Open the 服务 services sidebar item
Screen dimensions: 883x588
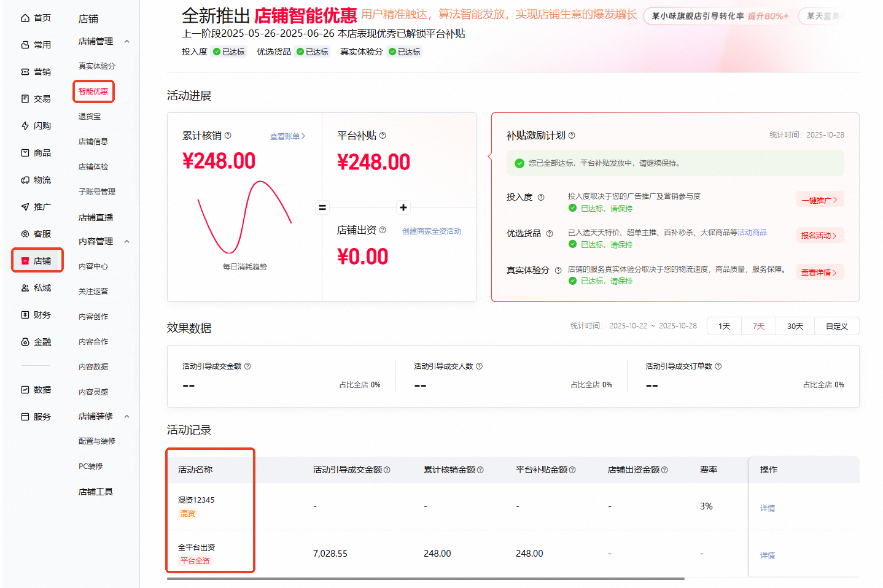[x=36, y=417]
